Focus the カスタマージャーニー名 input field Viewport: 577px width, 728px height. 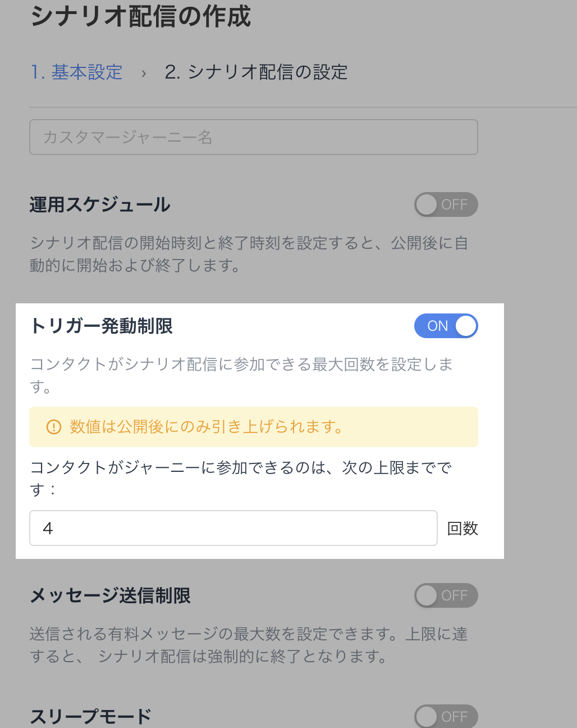pyautogui.click(x=253, y=137)
